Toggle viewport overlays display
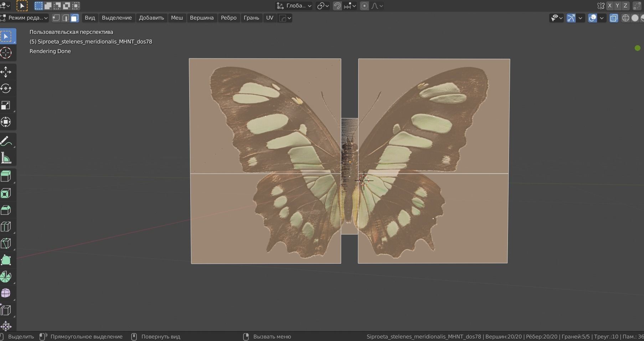Viewport: 644px width, 341px height. pos(592,18)
